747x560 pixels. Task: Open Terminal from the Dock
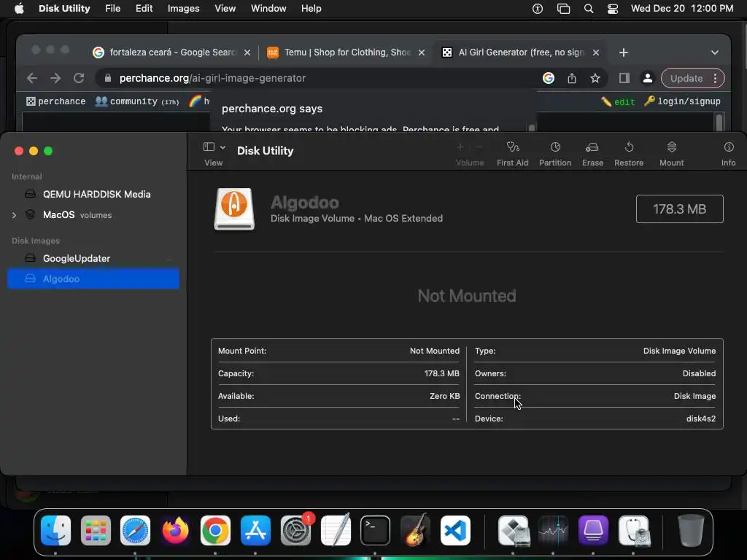click(375, 531)
